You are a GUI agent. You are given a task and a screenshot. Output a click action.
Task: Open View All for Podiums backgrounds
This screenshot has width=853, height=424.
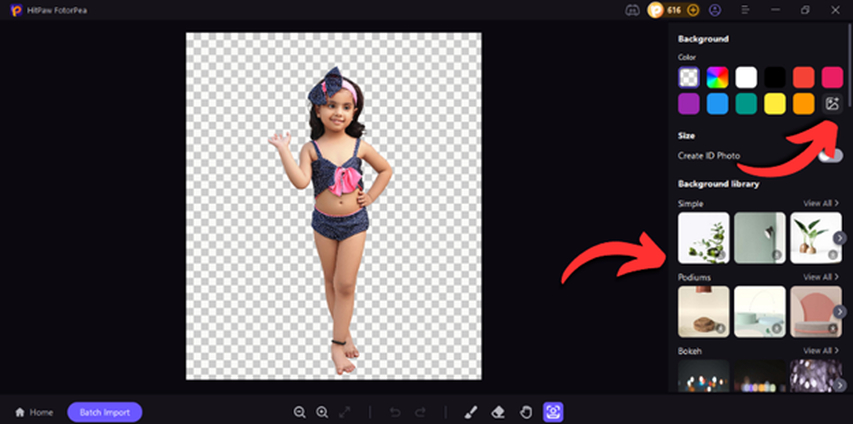click(821, 277)
